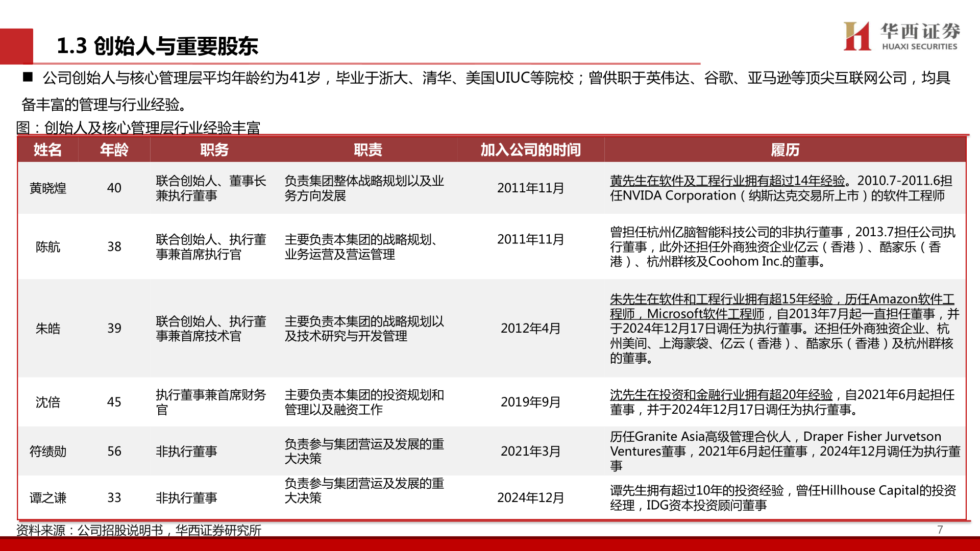Click age value 39 for 朱皓
Image resolution: width=980 pixels, height=551 pixels.
click(114, 329)
